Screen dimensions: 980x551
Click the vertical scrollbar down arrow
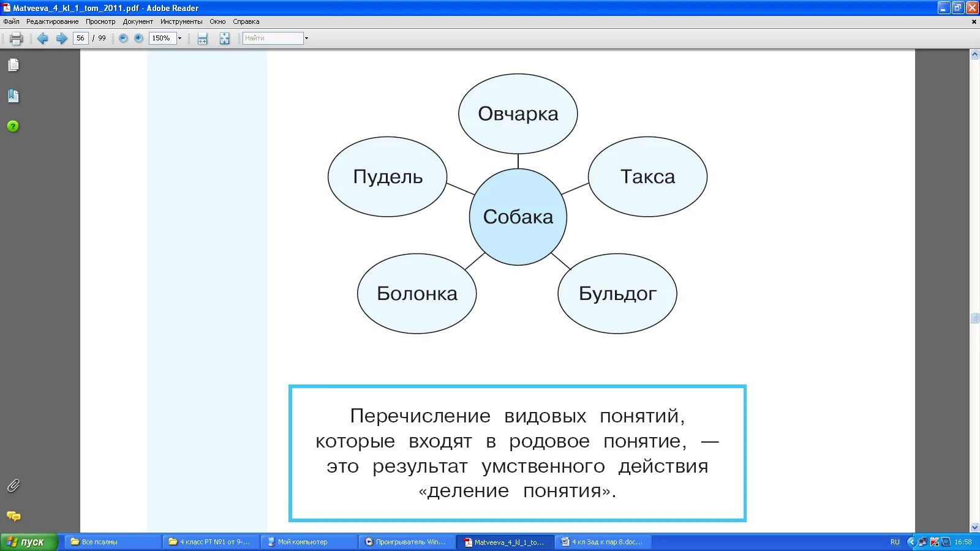pos(974,527)
